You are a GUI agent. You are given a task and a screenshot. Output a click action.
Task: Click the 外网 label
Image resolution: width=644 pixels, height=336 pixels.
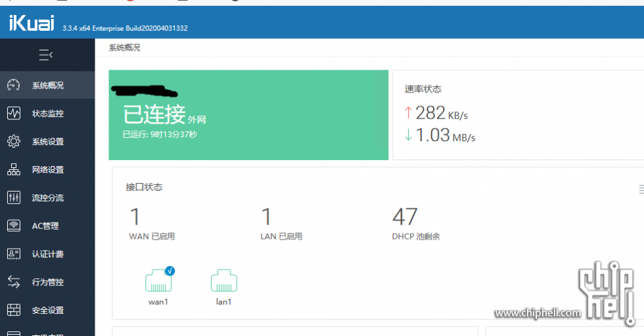tap(196, 119)
